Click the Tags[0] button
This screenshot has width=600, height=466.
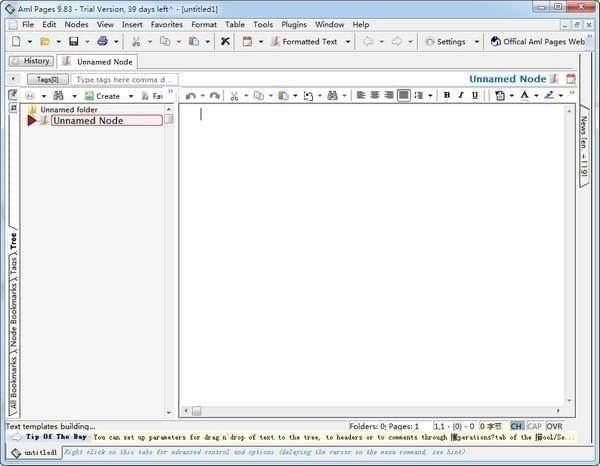[x=41, y=79]
